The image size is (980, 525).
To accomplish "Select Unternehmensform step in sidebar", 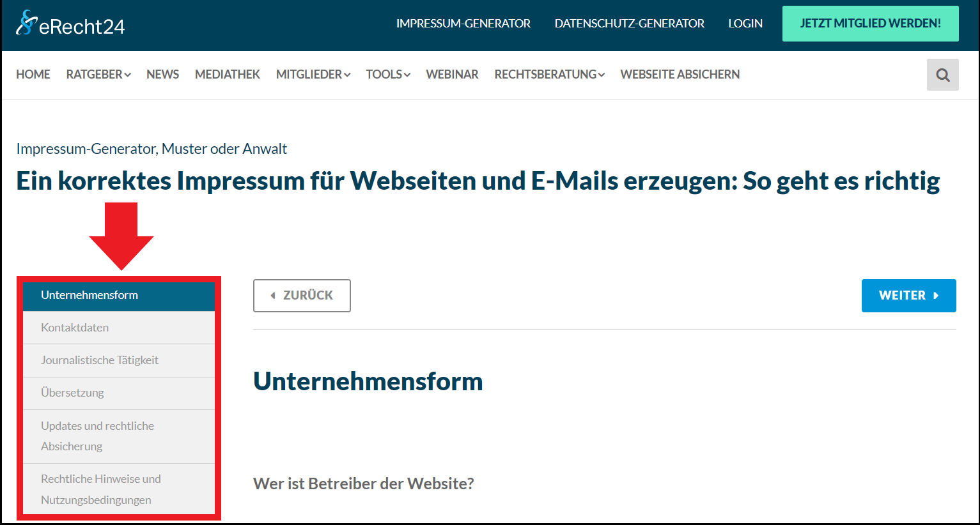I will pyautogui.click(x=119, y=295).
